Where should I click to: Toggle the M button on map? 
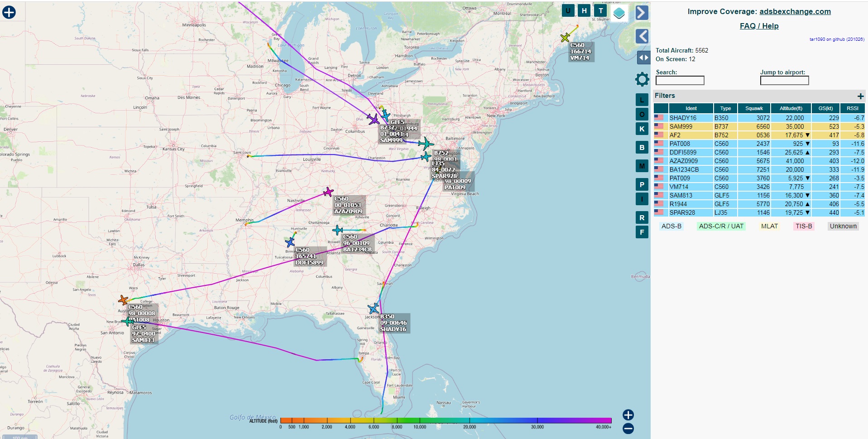tap(642, 166)
